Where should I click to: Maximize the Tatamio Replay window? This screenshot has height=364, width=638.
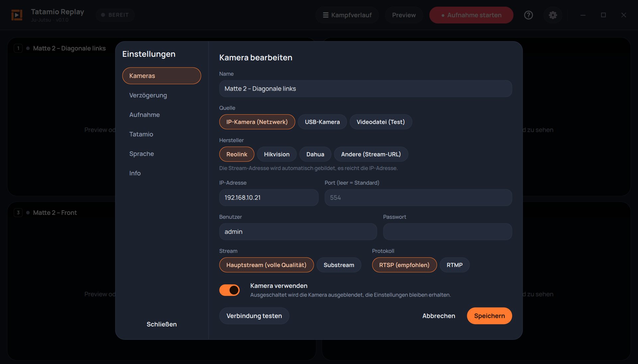tap(603, 15)
